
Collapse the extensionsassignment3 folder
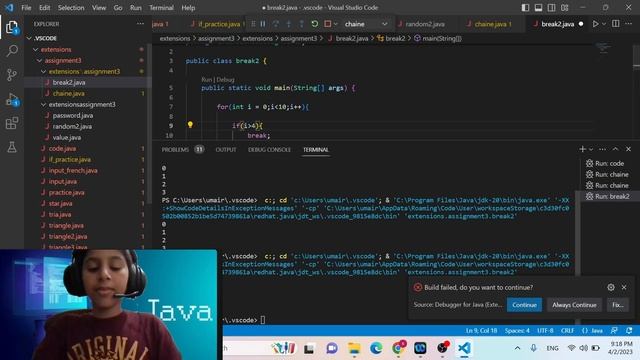tap(44, 104)
